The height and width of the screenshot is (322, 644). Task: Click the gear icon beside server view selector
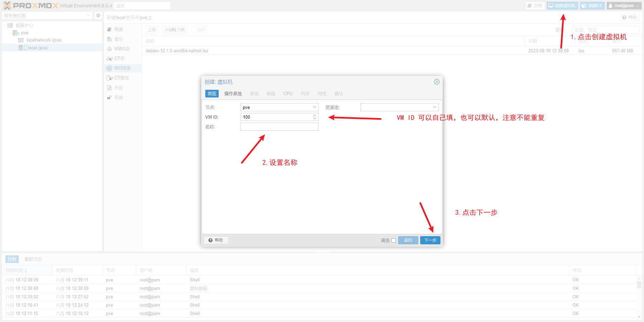coord(98,15)
